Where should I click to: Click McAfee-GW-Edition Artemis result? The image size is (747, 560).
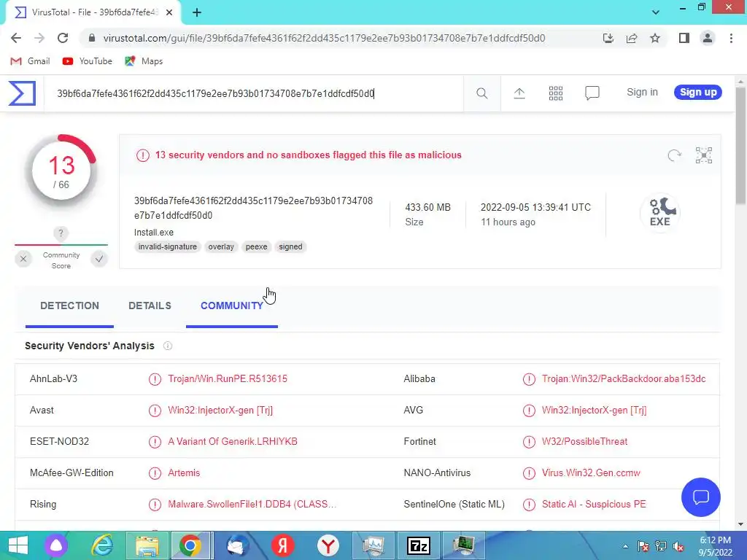click(184, 473)
